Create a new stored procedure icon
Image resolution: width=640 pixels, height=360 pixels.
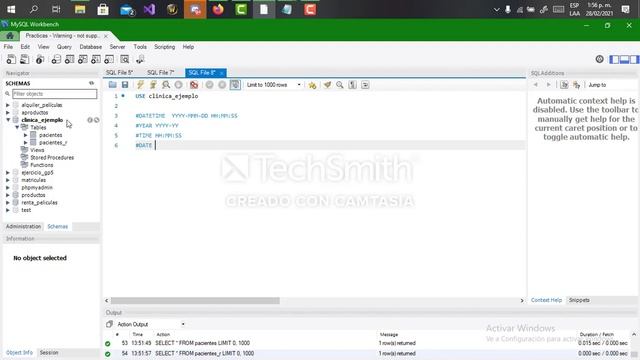[x=96, y=59]
